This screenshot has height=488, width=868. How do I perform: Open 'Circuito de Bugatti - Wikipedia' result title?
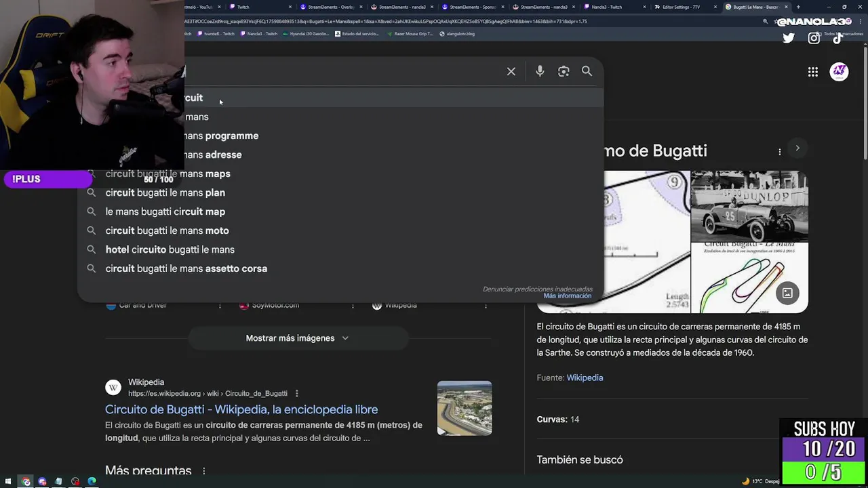point(241,409)
